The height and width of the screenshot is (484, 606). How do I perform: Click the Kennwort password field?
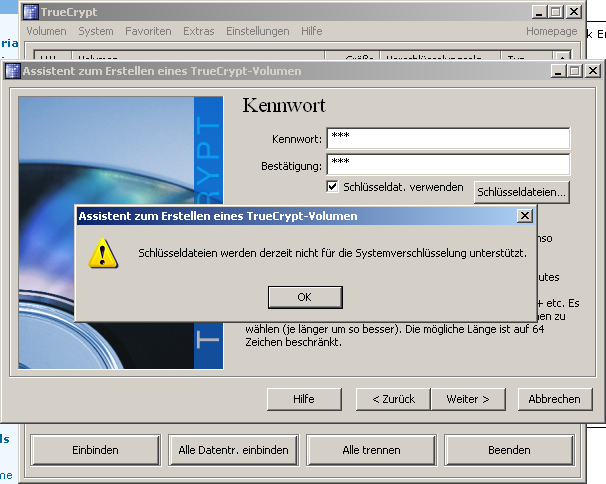(448, 138)
